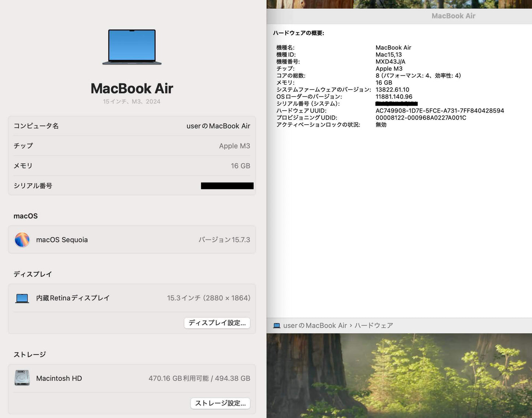Click the large MacBook Air laptop image
The image size is (532, 418).
click(x=132, y=47)
